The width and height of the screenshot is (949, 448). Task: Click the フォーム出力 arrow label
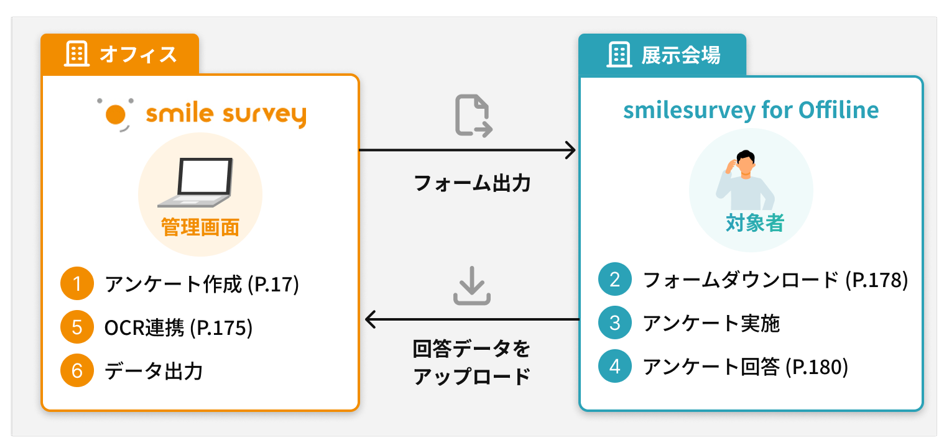click(x=472, y=183)
